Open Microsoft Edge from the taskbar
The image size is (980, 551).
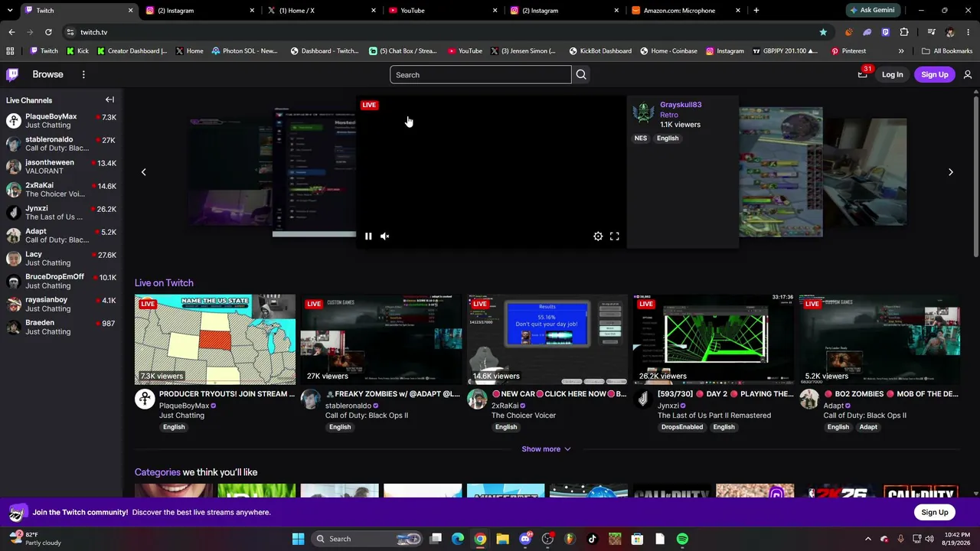[x=458, y=539]
